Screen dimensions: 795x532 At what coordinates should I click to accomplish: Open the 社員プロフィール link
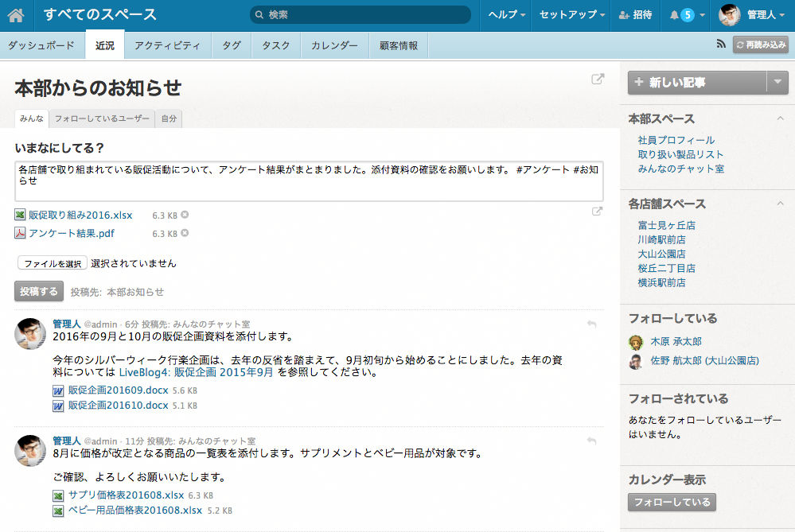[676, 140]
